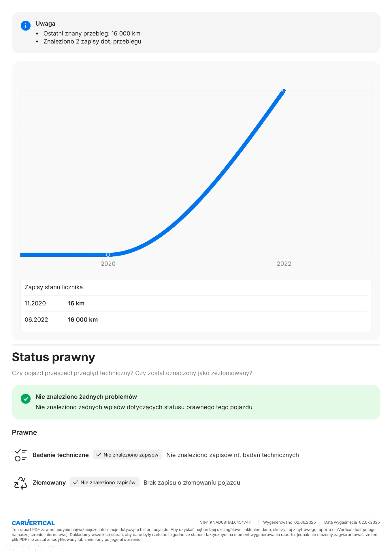Image resolution: width=392 pixels, height=554 pixels.
Task: Click the VIN number in footer
Action: pos(230,522)
